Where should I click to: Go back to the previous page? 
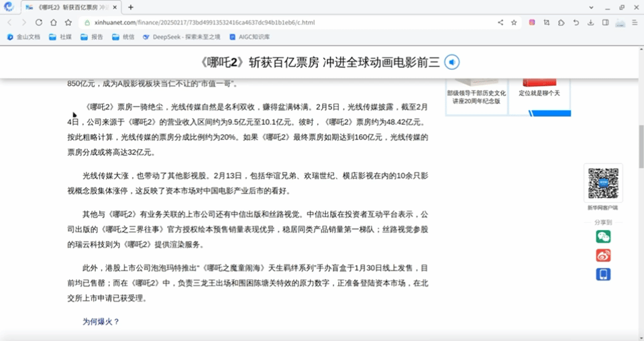coord(10,23)
